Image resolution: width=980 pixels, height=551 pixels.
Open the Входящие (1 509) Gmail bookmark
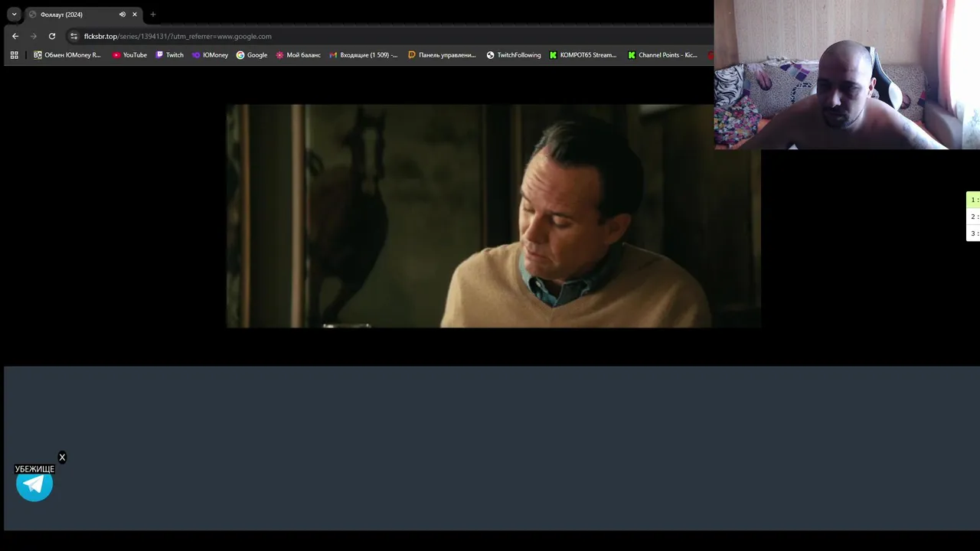tap(364, 55)
